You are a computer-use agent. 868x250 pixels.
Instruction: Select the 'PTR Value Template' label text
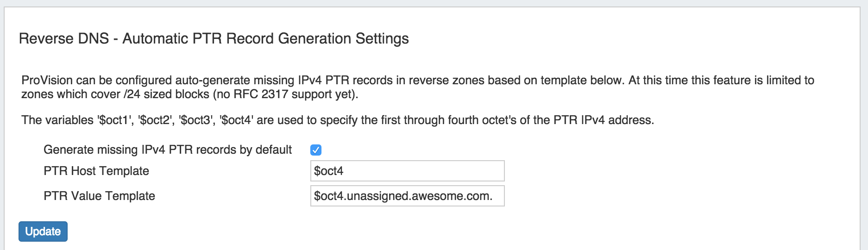pos(99,196)
